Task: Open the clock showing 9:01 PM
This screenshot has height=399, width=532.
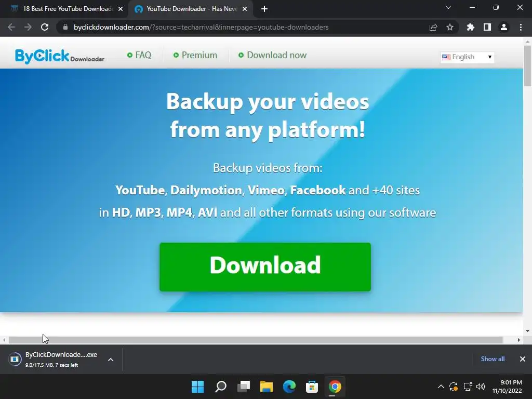Action: [507, 387]
